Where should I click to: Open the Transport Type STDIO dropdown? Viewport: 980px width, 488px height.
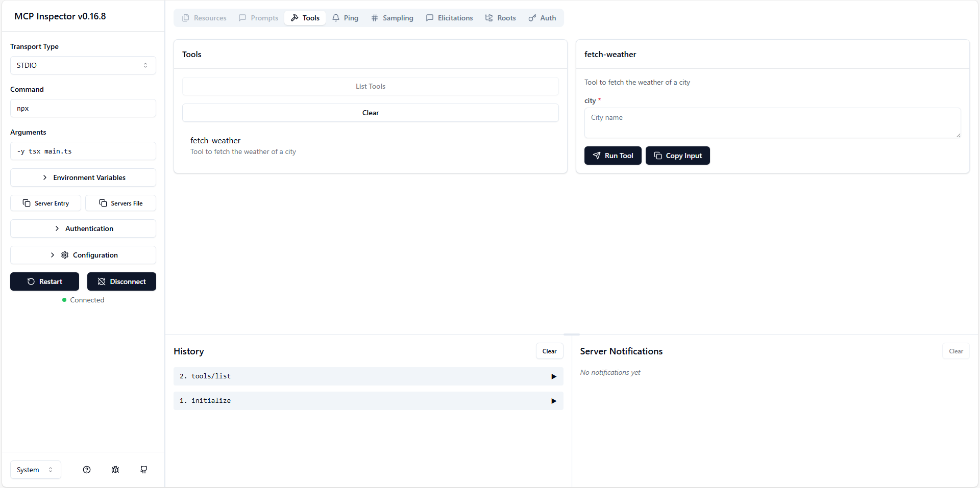[83, 65]
